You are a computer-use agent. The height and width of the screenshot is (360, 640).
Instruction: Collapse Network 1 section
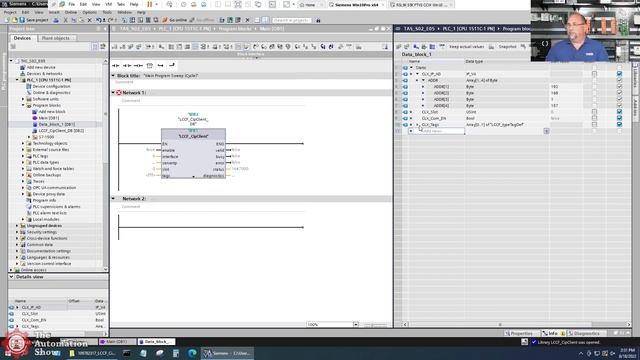pyautogui.click(x=113, y=93)
